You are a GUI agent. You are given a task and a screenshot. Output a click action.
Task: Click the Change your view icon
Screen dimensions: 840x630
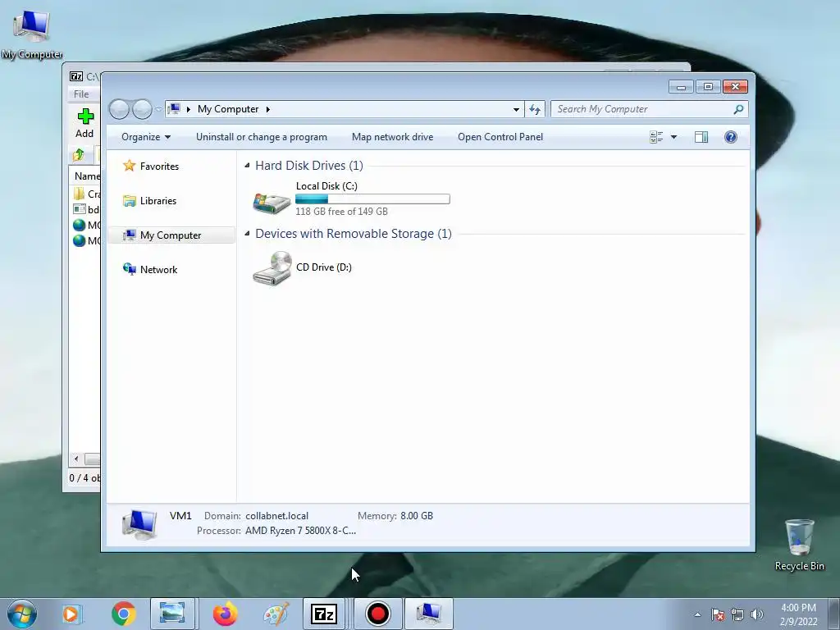pyautogui.click(x=656, y=137)
